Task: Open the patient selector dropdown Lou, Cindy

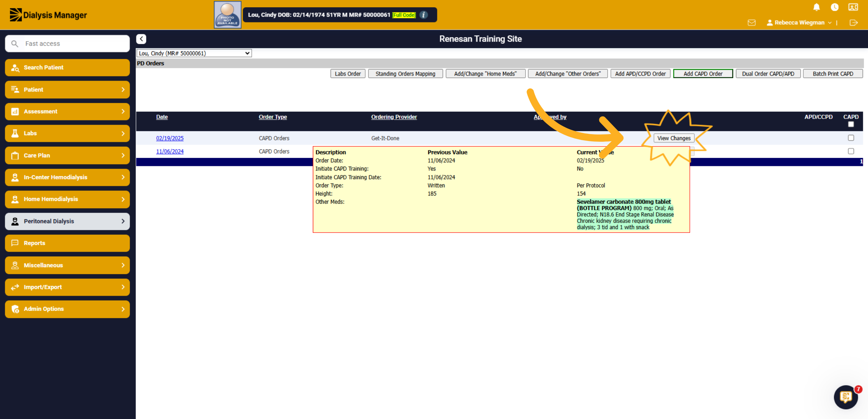Action: tap(194, 53)
